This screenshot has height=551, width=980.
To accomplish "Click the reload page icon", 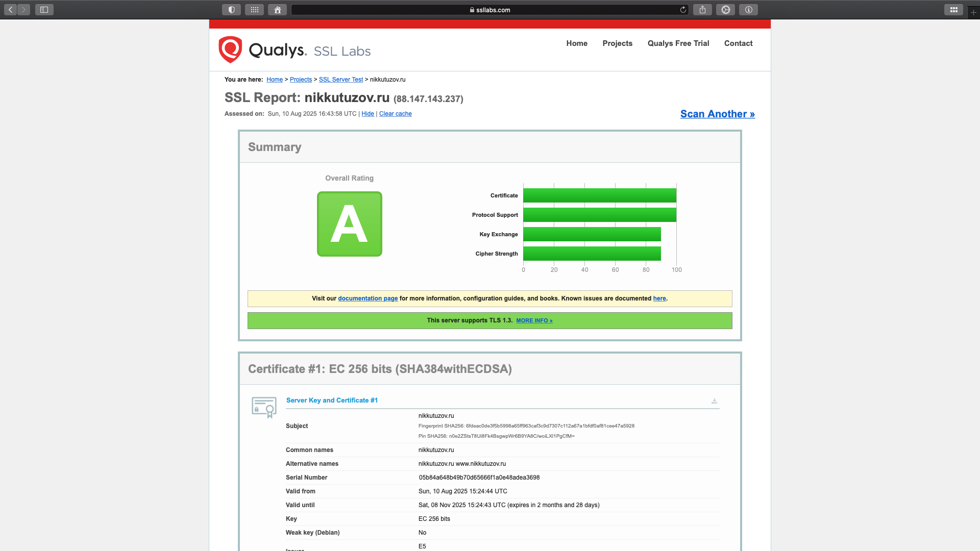I will click(683, 10).
